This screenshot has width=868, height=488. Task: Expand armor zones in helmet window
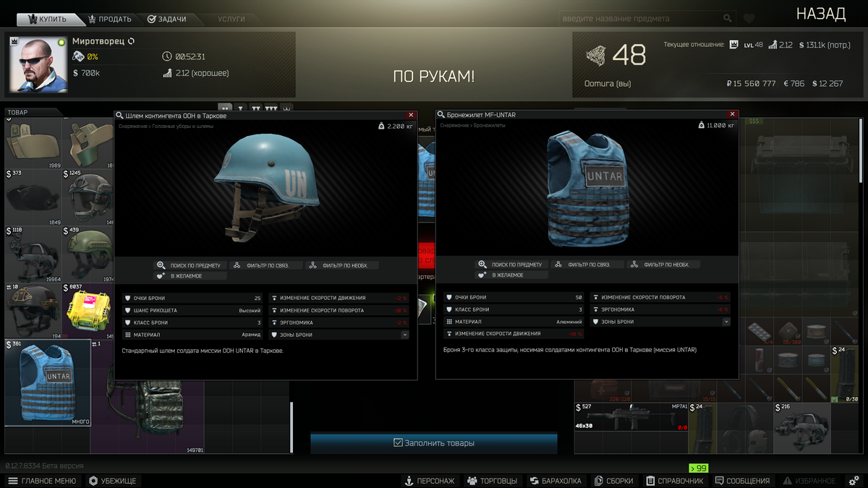tap(404, 335)
